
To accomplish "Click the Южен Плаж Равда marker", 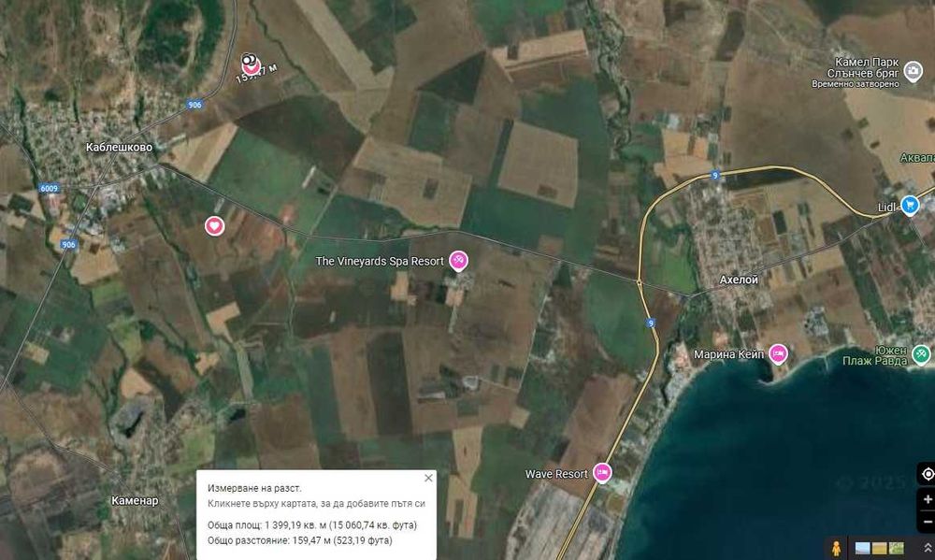I will click(921, 354).
